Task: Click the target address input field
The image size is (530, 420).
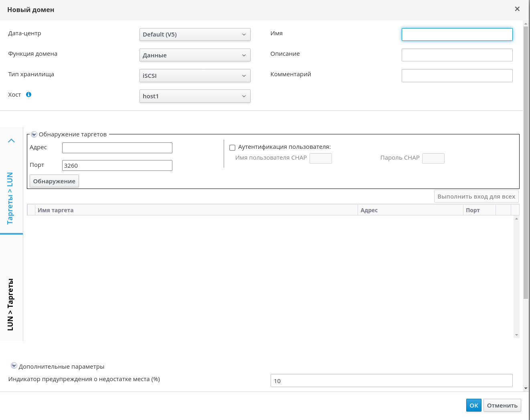Action: coord(117,148)
